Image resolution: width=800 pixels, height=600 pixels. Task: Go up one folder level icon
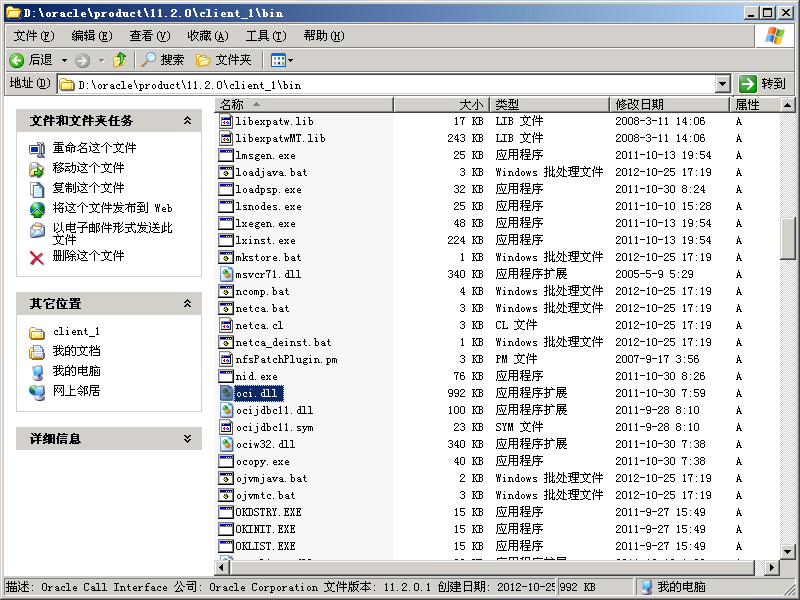(119, 60)
